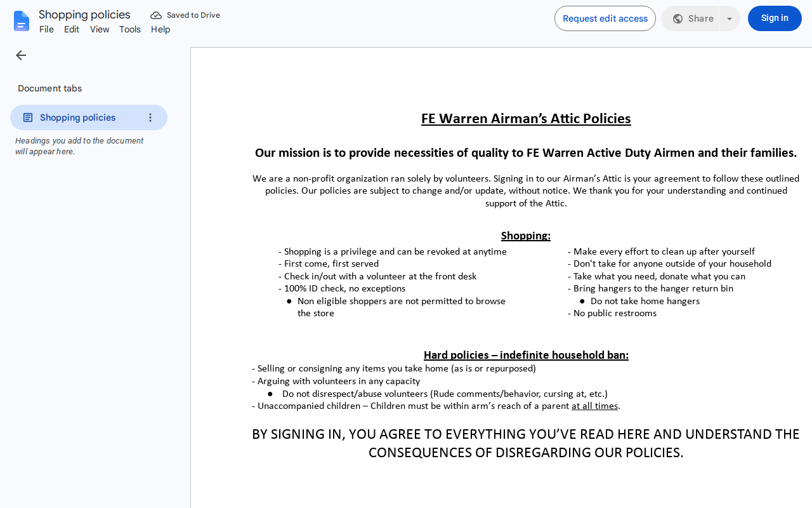This screenshot has width=812, height=508.
Task: Click the Sign in button
Action: click(775, 18)
